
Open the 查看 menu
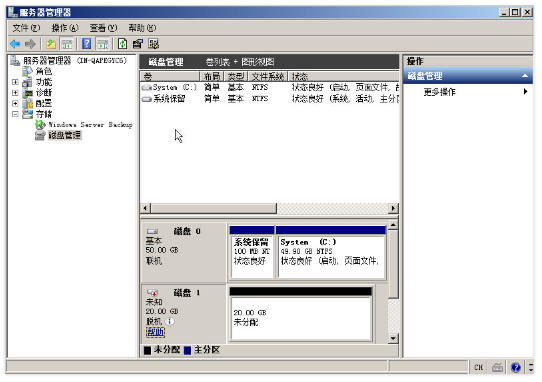coord(103,28)
